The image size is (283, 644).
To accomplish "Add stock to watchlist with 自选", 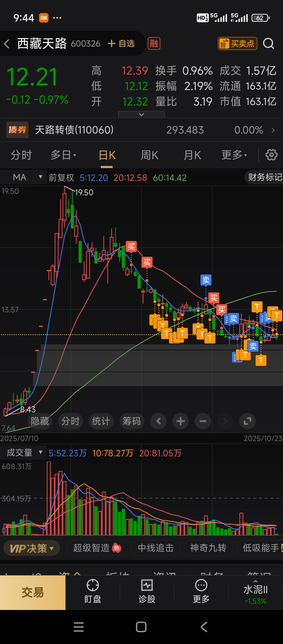I will click(121, 43).
